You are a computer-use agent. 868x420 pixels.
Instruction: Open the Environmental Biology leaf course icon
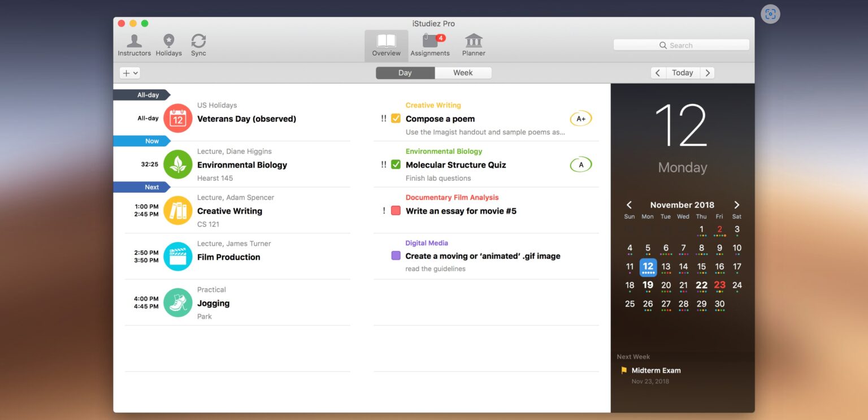[x=178, y=164]
